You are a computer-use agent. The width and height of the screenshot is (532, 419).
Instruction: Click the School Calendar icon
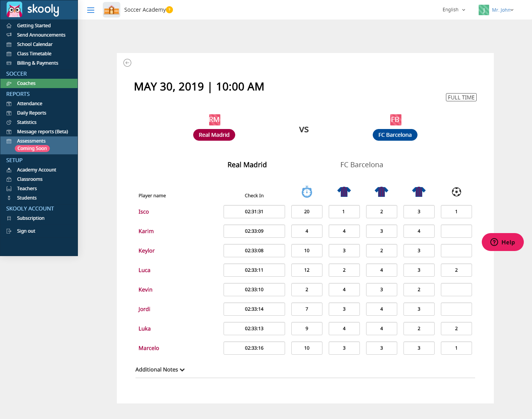(x=9, y=44)
